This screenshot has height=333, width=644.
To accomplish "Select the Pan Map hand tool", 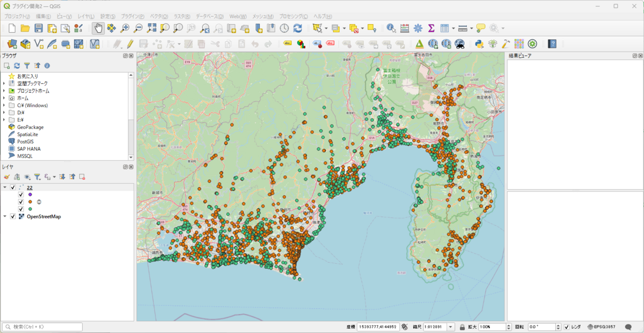I will point(98,28).
